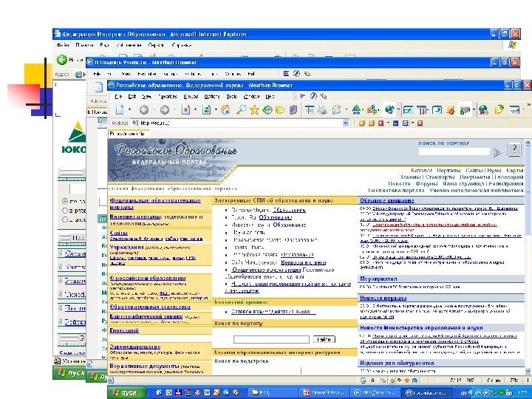The width and height of the screenshot is (532, 399).
Task: Open Options menu in front Maxthon window
Action: (x=212, y=96)
